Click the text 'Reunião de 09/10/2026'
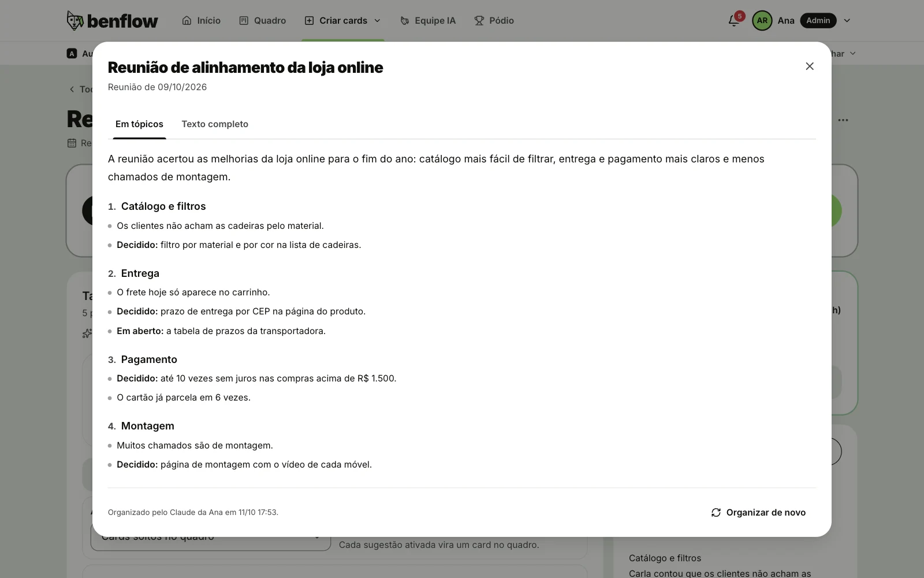The height and width of the screenshot is (578, 924). [157, 87]
